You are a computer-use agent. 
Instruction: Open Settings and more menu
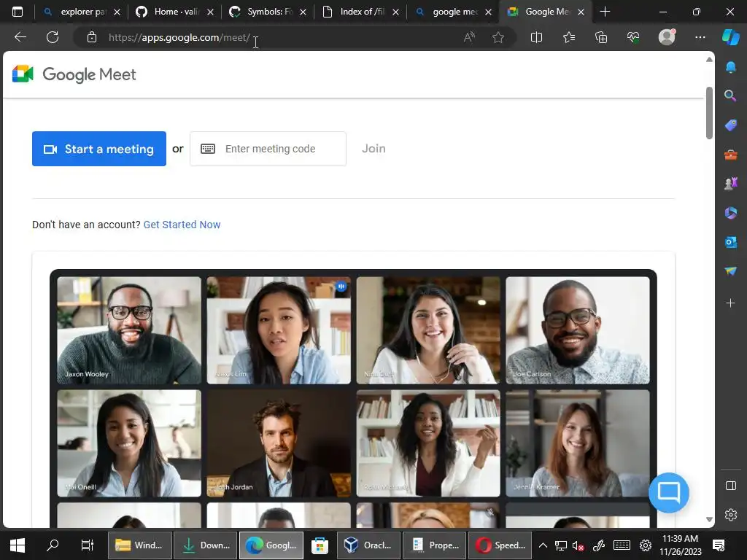(x=700, y=37)
